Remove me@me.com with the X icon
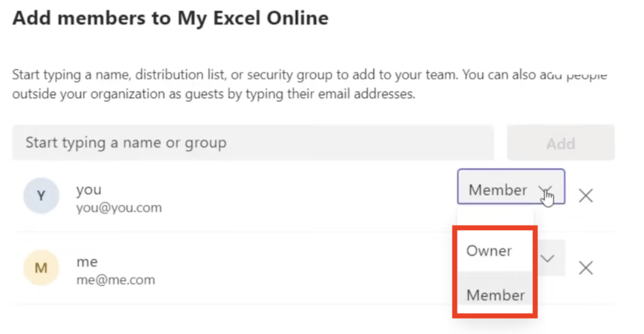The image size is (644, 334). pyautogui.click(x=586, y=268)
